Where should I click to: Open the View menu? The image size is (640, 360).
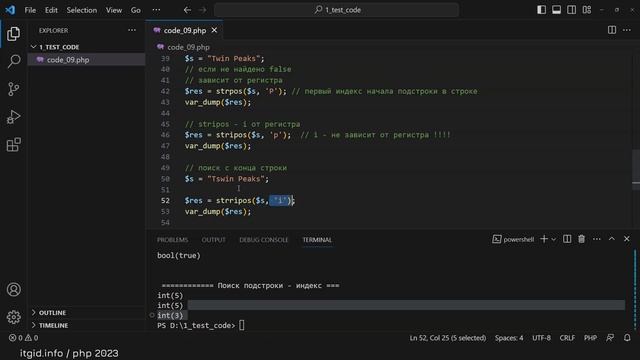point(113,10)
